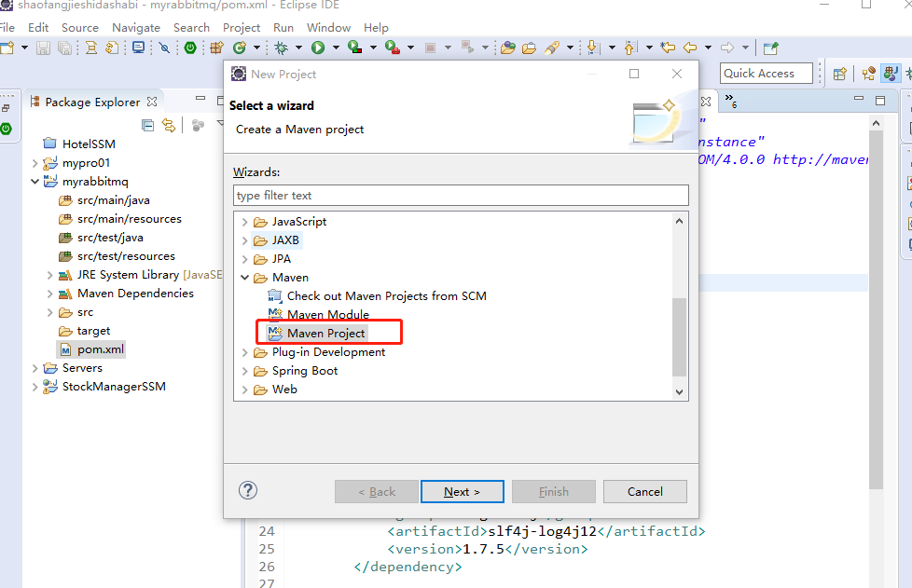Click the Next button
Screen dimensions: 912x588
click(463, 491)
